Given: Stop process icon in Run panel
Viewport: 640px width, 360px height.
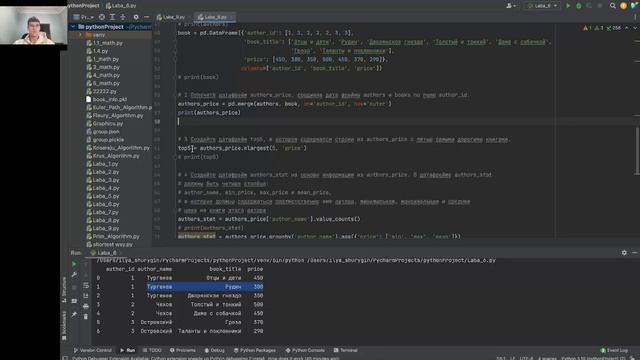Looking at the screenshot, I should pyautogui.click(x=74, y=288).
